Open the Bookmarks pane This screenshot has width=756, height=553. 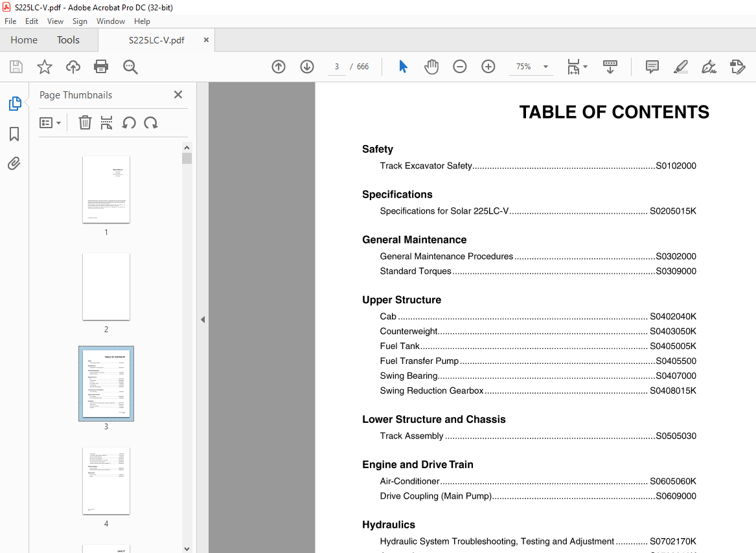[x=14, y=133]
